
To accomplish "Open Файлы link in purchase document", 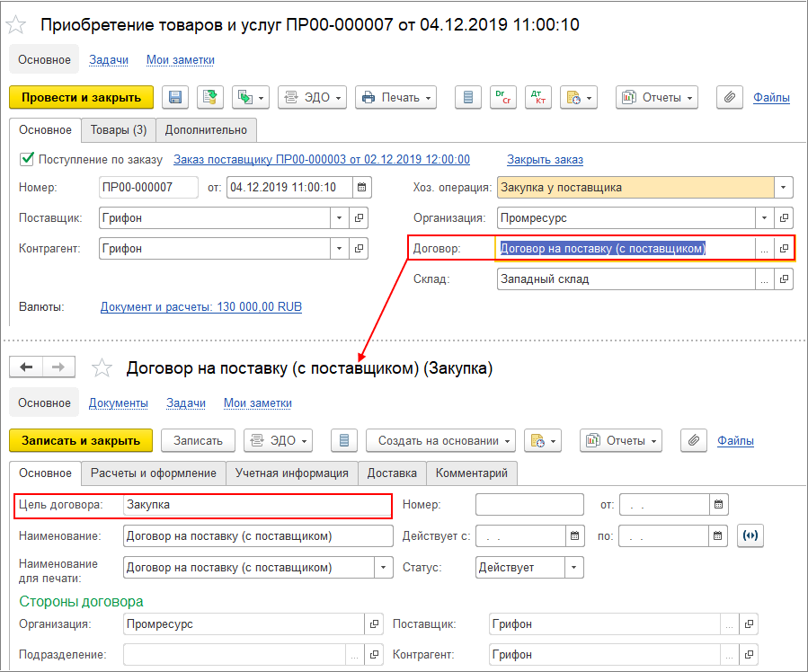I will point(771,97).
